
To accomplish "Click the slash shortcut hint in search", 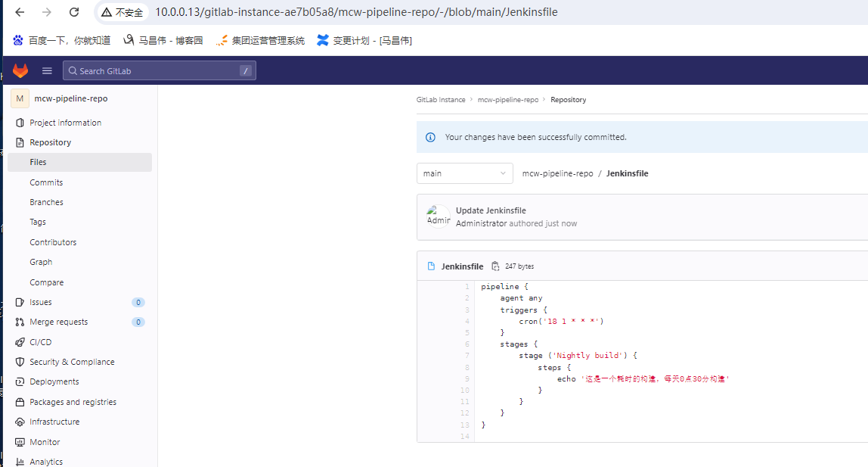I will [246, 71].
